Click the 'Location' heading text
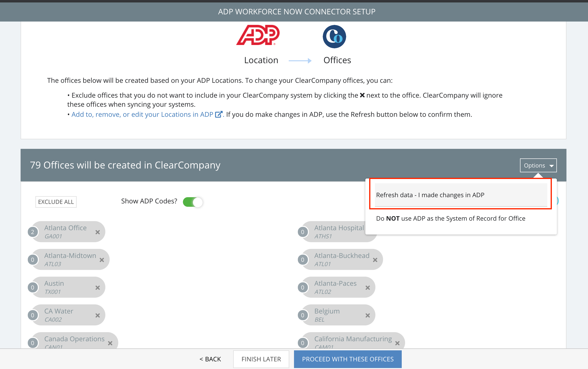The width and height of the screenshot is (588, 369). click(261, 60)
